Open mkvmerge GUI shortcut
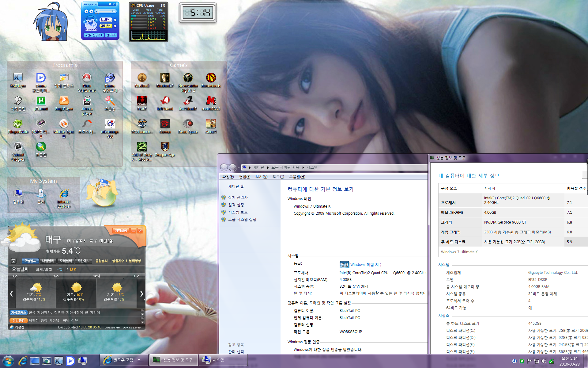 coord(110,128)
